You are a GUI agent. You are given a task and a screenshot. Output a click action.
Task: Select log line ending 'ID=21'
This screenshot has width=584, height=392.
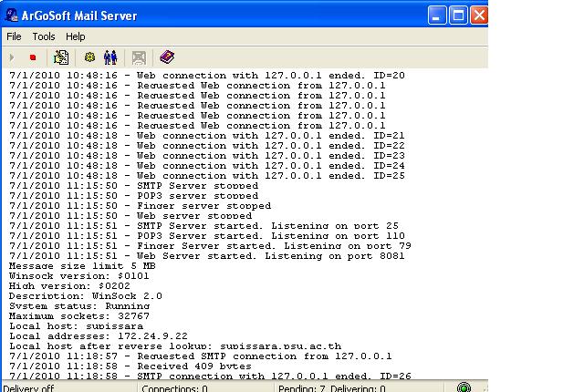pyautogui.click(x=207, y=136)
